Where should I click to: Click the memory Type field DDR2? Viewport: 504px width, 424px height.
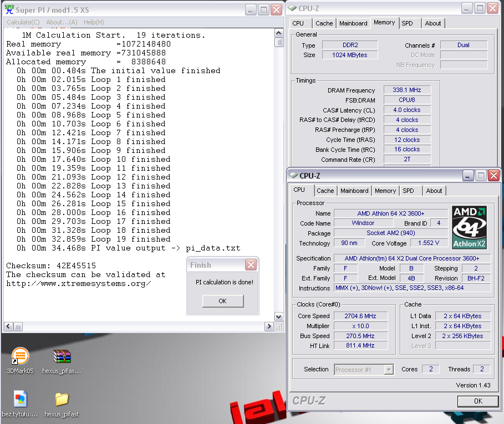[350, 45]
